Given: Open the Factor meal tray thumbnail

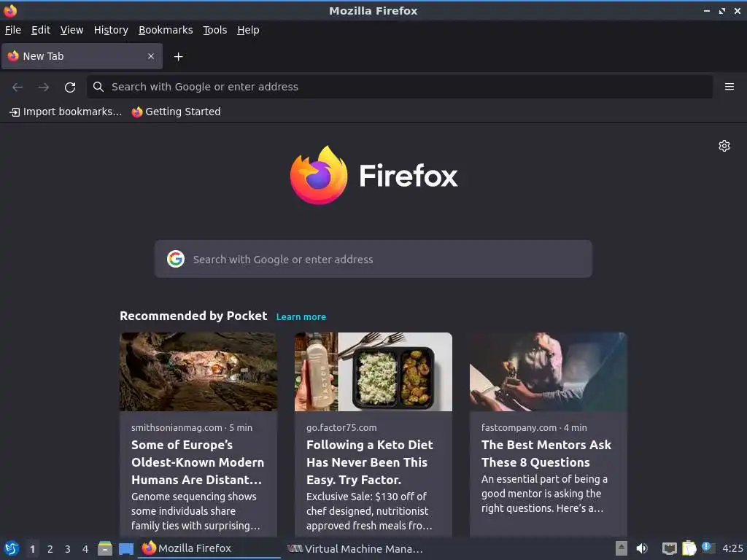Looking at the screenshot, I should click(x=373, y=372).
